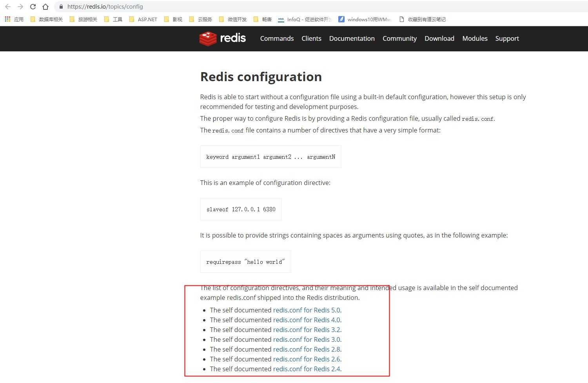This screenshot has height=383, width=588.
Task: Open the 微信开发 bookmark folder
Action: coord(233,19)
